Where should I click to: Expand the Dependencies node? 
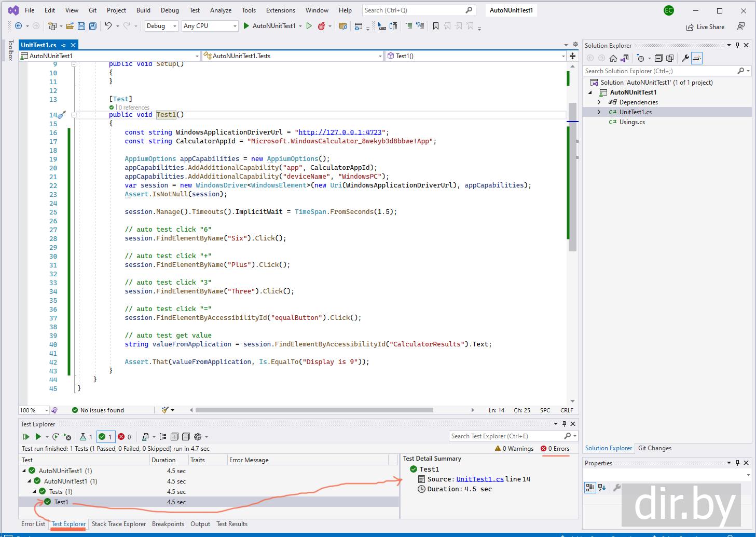599,102
